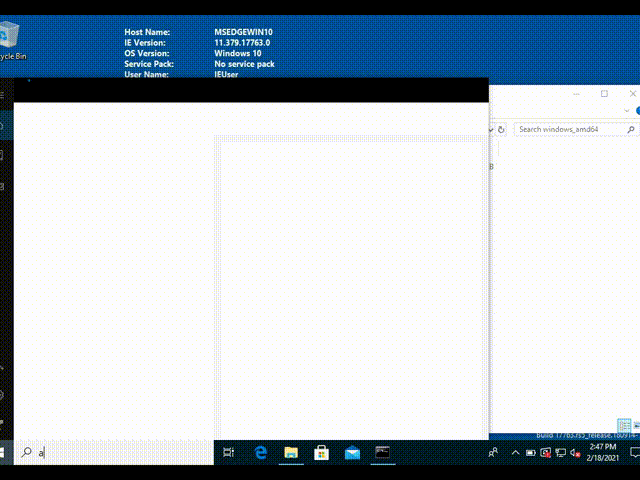Image resolution: width=640 pixels, height=480 pixels.
Task: Click the magnifier icon in taskbar search
Action: (x=27, y=452)
